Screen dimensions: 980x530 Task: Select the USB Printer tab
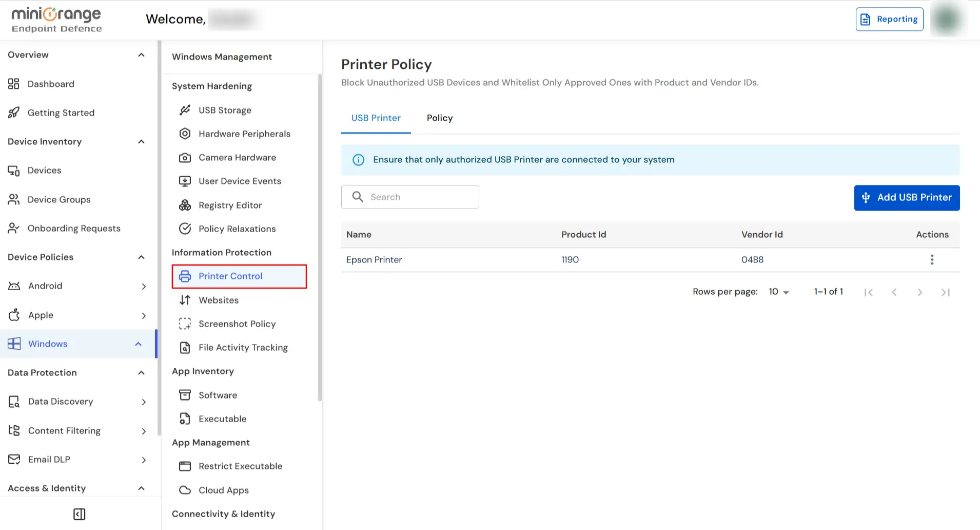[376, 118]
